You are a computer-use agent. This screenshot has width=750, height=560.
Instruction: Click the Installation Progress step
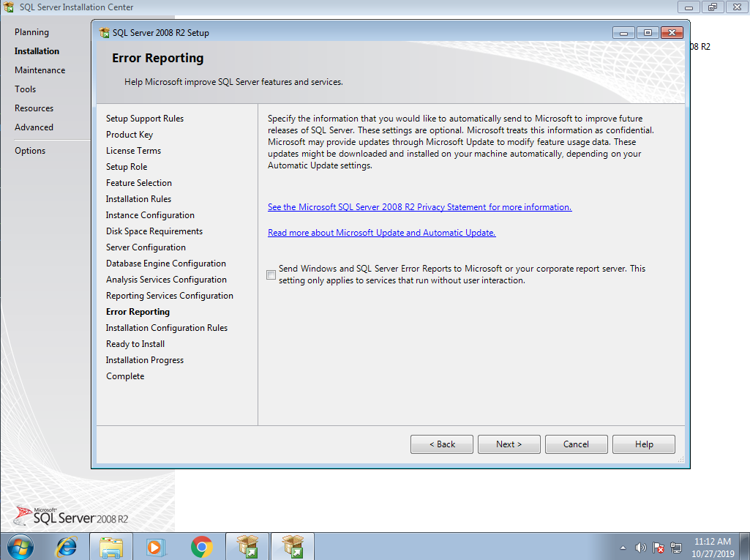(145, 360)
